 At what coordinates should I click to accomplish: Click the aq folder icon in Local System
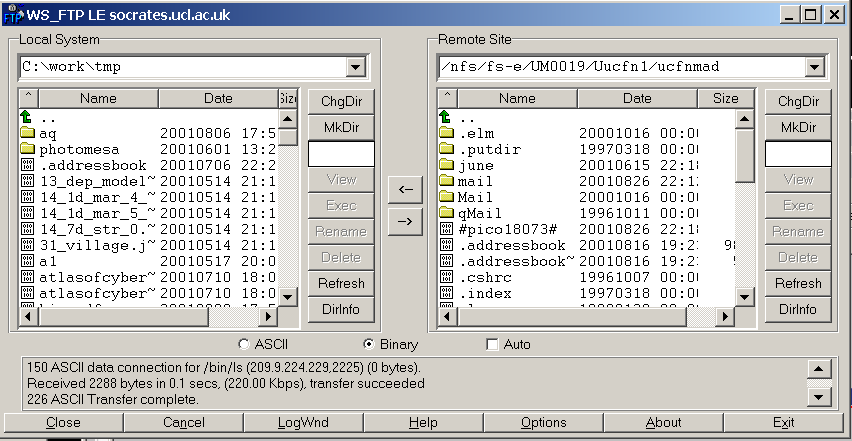click(x=27, y=133)
